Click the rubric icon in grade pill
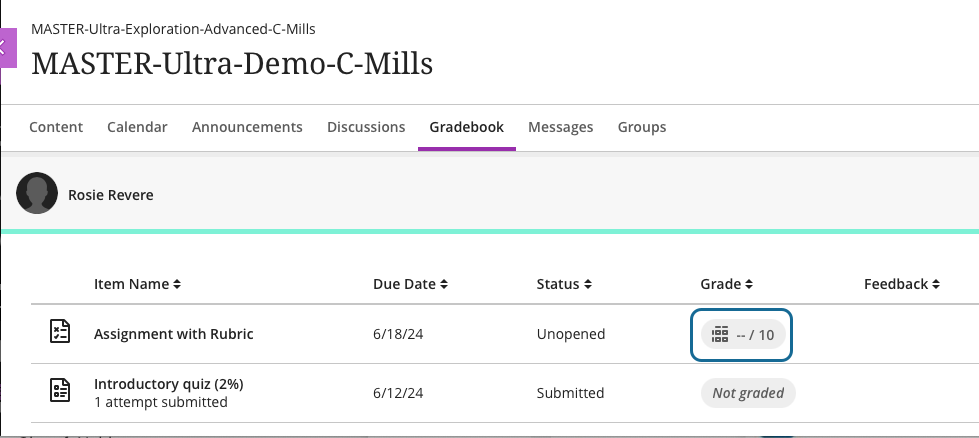This screenshot has width=979, height=438. tap(720, 334)
